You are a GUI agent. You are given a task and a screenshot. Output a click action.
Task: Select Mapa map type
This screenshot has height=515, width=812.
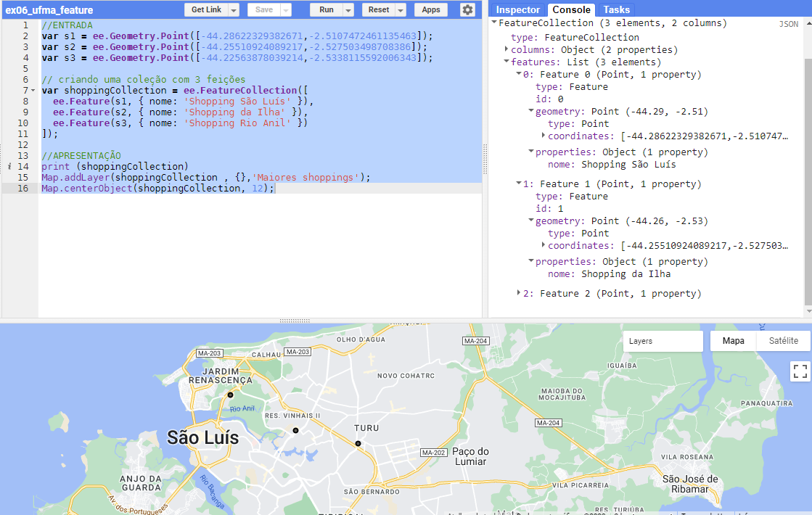pos(733,341)
